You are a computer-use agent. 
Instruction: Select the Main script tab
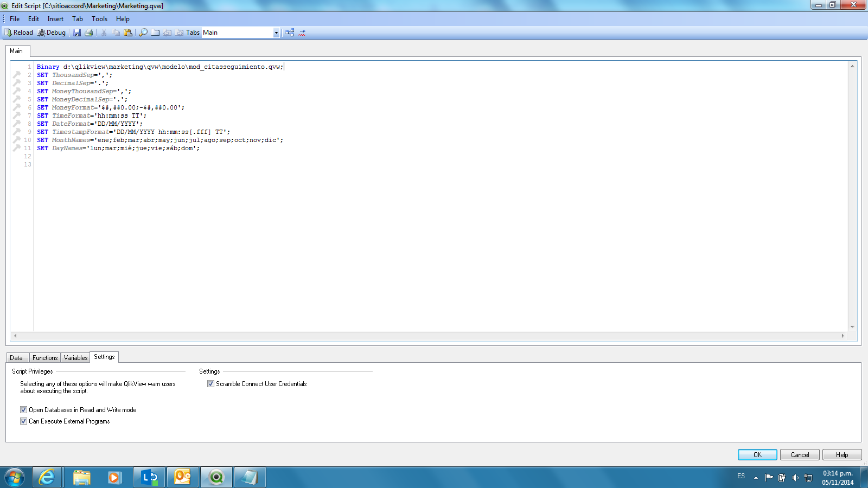pos(16,51)
